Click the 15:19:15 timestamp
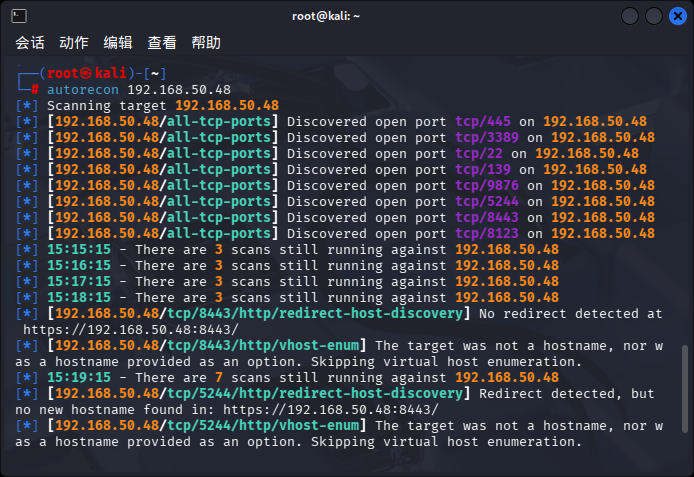 [x=79, y=377]
